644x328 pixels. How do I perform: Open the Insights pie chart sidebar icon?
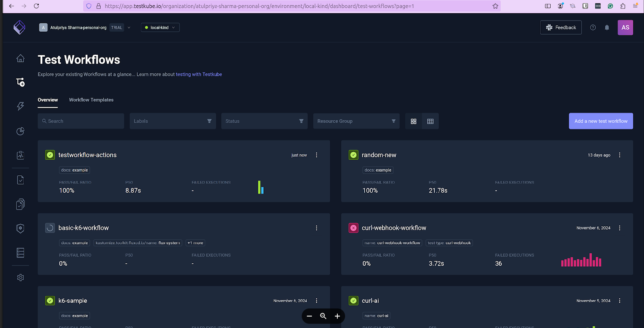(x=21, y=131)
